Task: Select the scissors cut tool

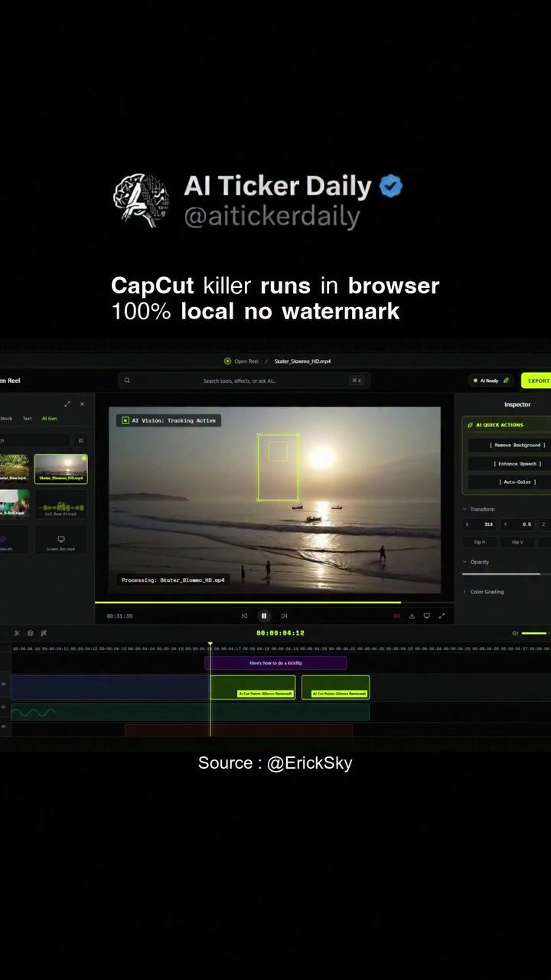Action: tap(17, 633)
